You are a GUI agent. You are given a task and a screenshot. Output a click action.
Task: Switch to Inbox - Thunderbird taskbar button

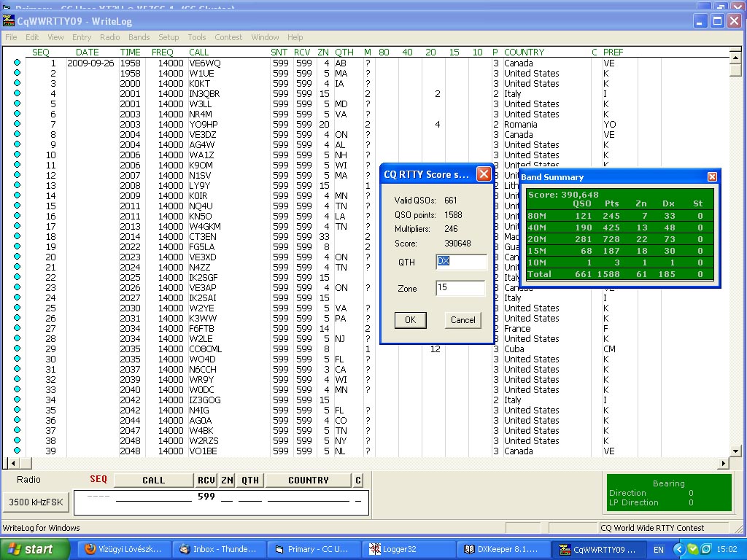point(218,549)
